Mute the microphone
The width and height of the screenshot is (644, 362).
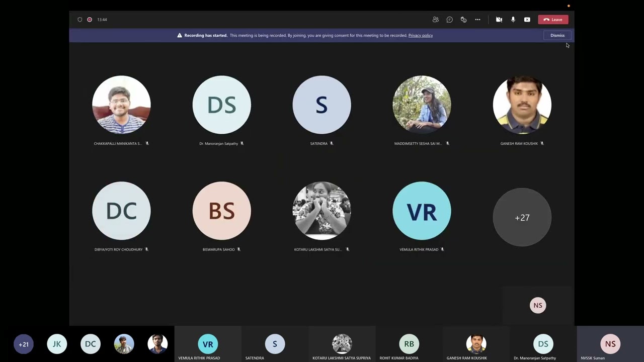(x=513, y=20)
